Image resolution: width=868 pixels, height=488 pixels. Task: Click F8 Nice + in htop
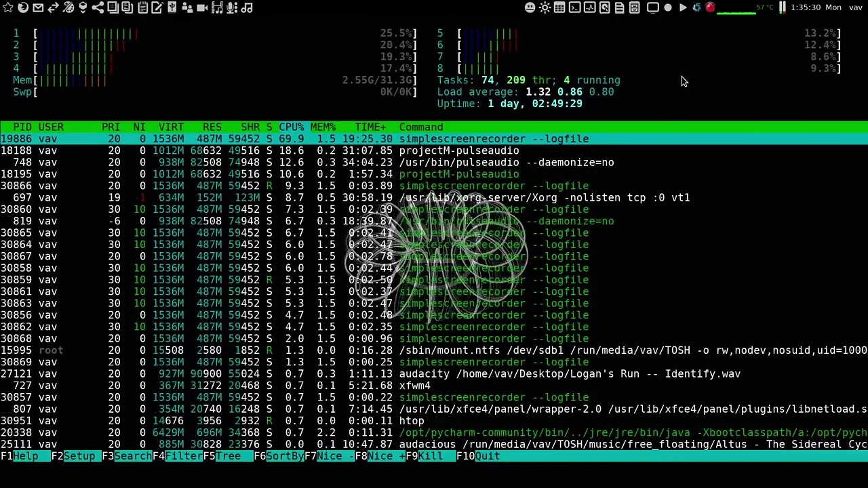(x=380, y=456)
